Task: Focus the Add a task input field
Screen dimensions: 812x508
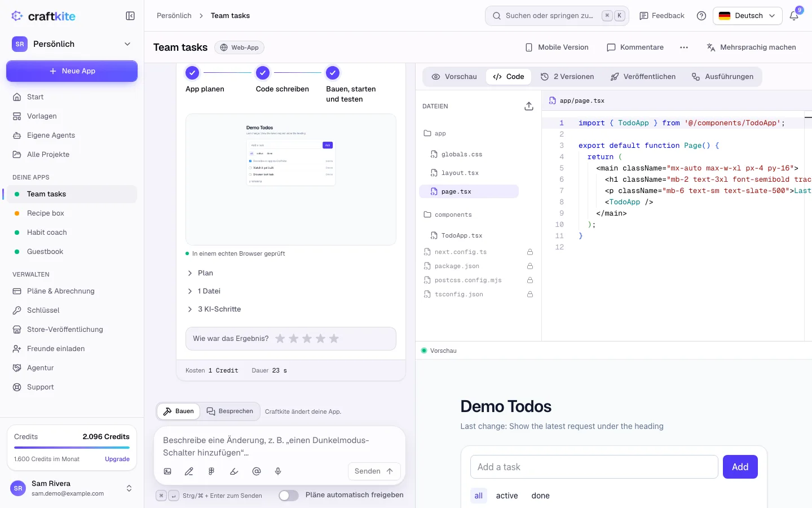Action: pos(594,467)
